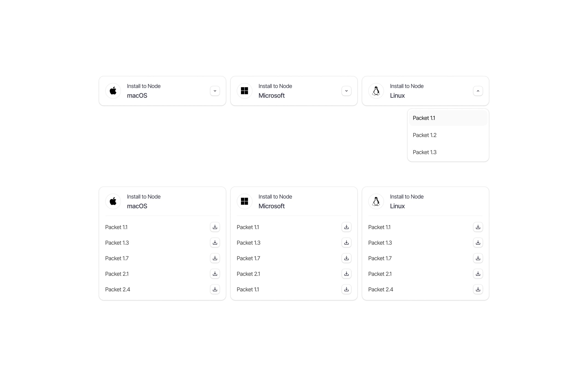
Task: Select Packet 1.1 in the Linux dropdown menu
Action: (x=424, y=118)
